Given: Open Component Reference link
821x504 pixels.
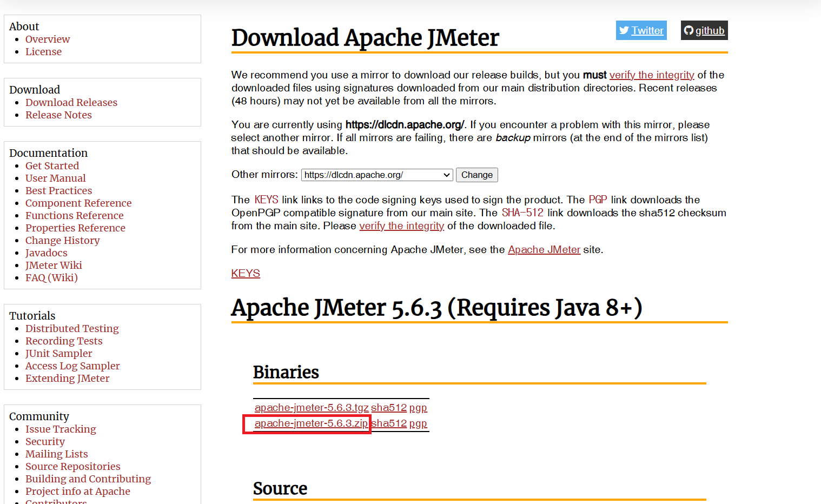Looking at the screenshot, I should (78, 203).
